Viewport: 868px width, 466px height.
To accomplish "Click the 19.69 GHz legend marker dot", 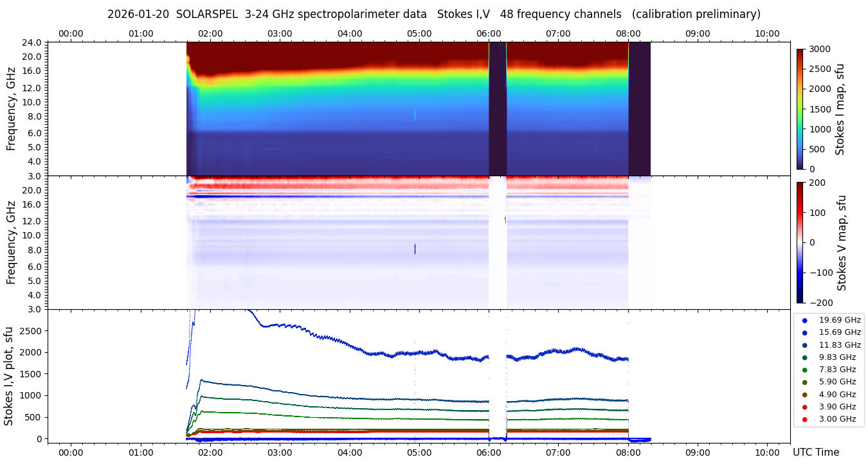I will (804, 320).
